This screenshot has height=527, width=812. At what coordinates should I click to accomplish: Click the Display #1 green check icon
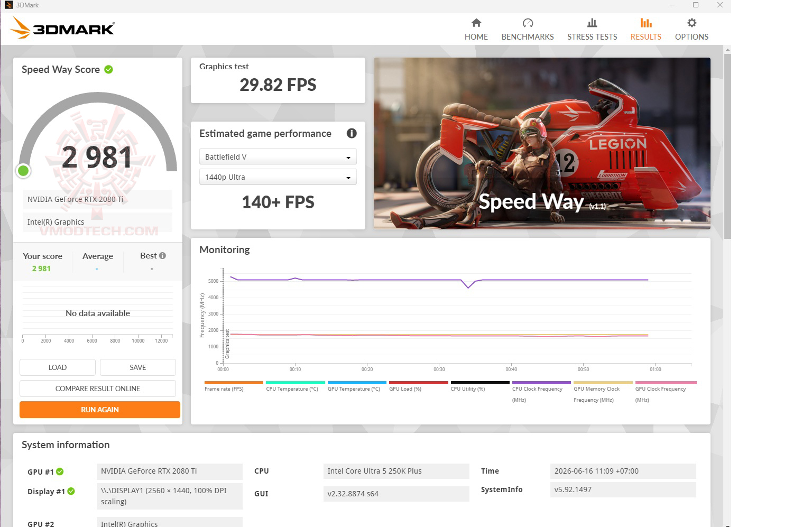tap(71, 491)
